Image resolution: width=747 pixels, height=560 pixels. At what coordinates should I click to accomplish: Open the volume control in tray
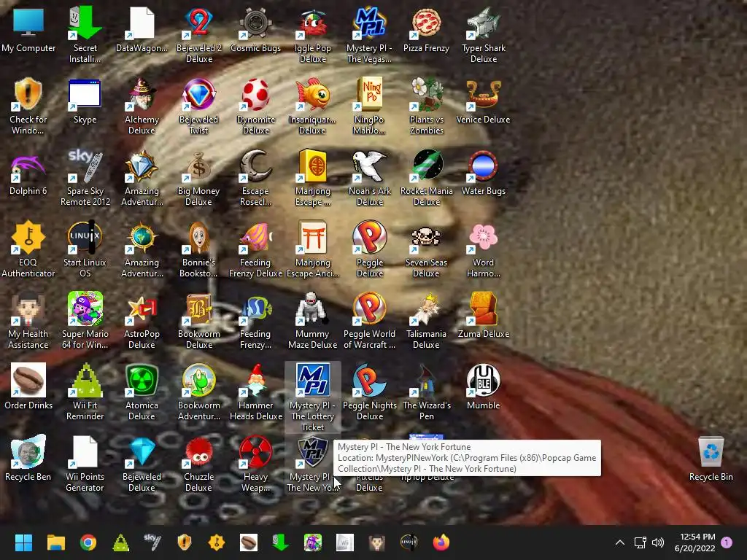click(658, 542)
